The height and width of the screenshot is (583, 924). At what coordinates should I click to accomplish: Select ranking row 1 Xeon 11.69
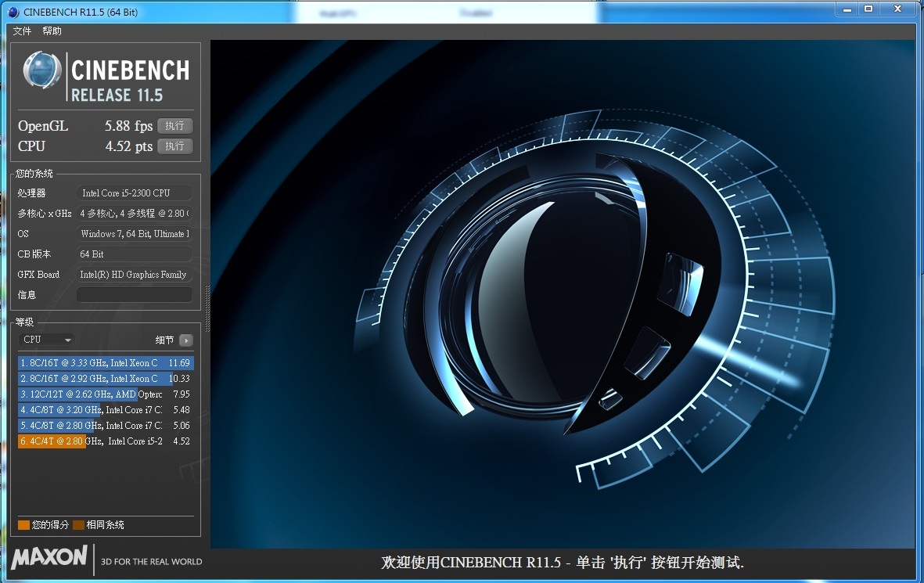[x=106, y=362]
